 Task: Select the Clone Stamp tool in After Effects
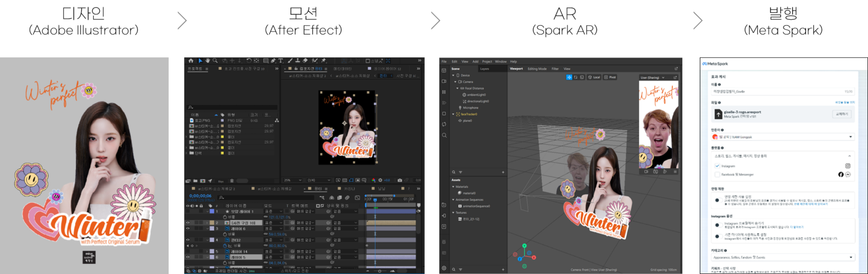(297, 61)
